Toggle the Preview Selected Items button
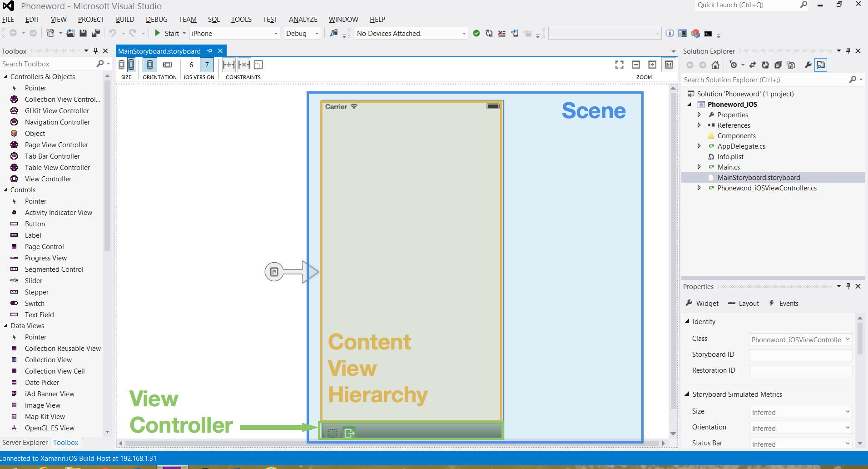The width and height of the screenshot is (868, 469). (821, 65)
